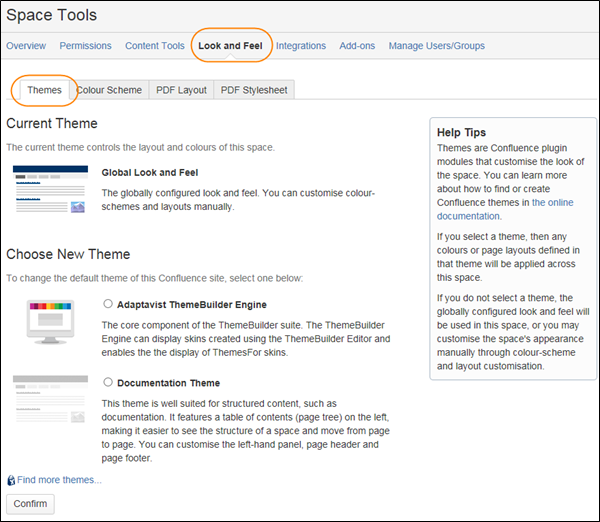Open the Content Tools tab
Screen dimensions: 600x522
(x=155, y=46)
